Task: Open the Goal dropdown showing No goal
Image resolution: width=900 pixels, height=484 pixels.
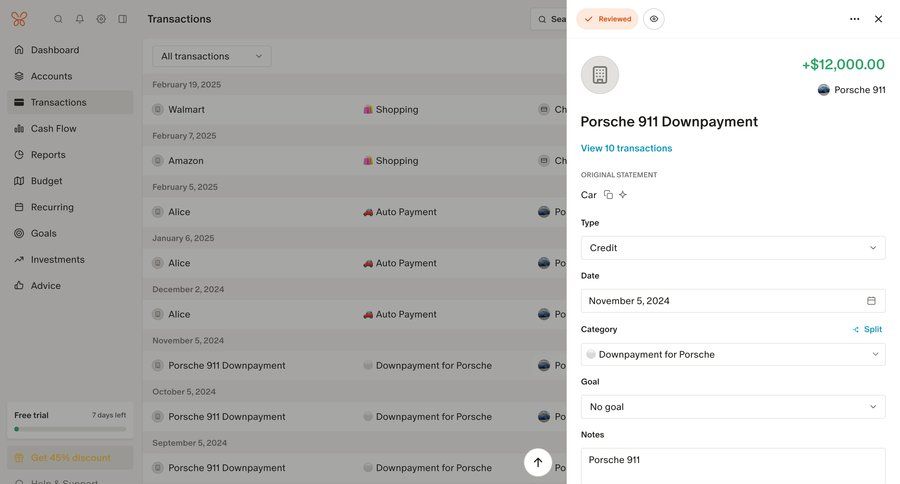Action: click(733, 406)
